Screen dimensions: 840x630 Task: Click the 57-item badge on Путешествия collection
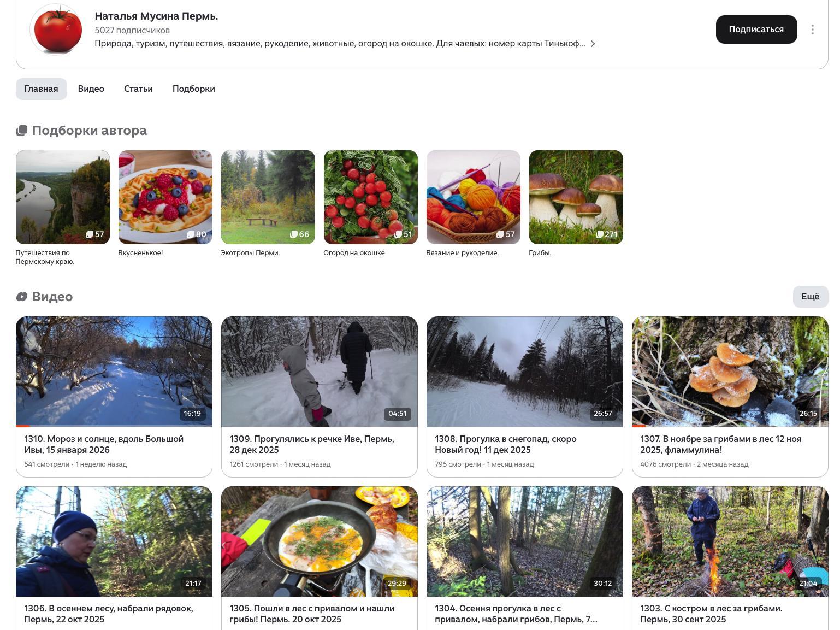[94, 234]
